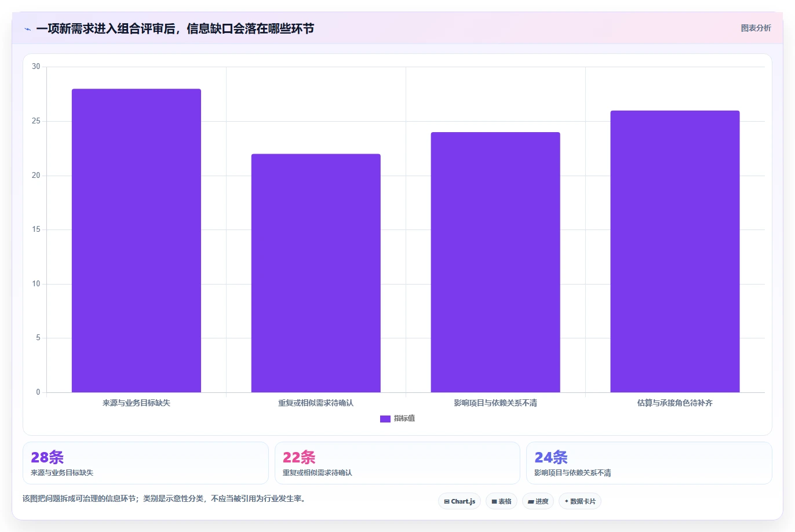Click the 图表分析 label in header
The image size is (795, 532).
756,28
